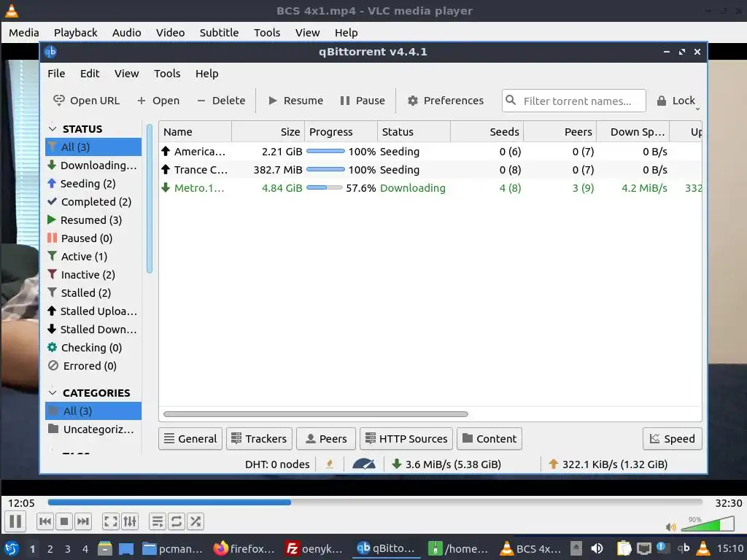Screen dimensions: 747x560
Task: Open the Trackers details tab
Action: (x=259, y=438)
